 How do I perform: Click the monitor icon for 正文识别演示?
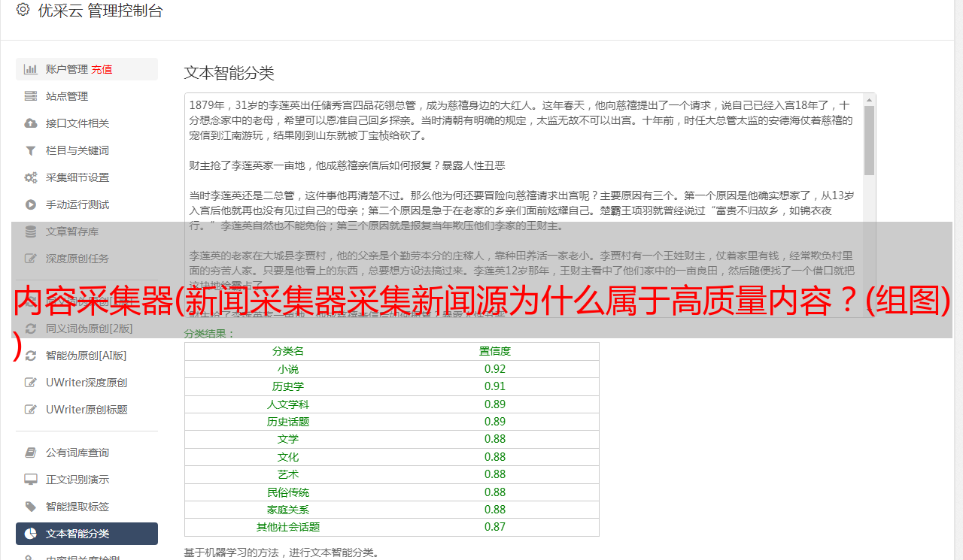click(31, 480)
